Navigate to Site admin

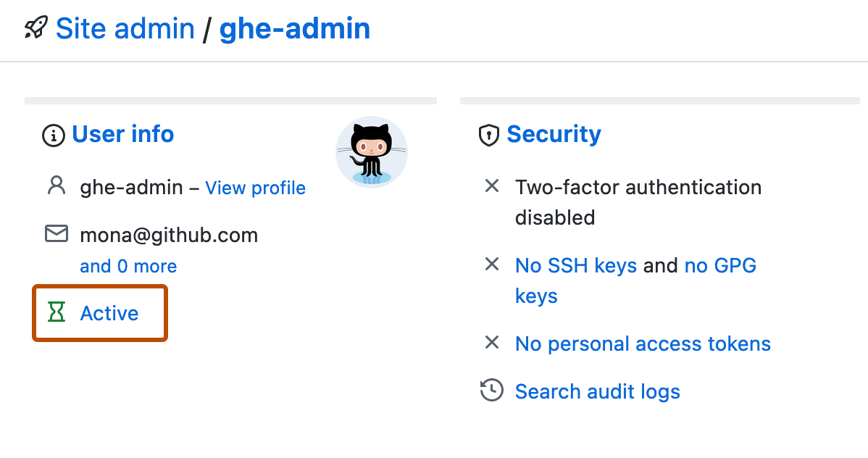tap(125, 28)
